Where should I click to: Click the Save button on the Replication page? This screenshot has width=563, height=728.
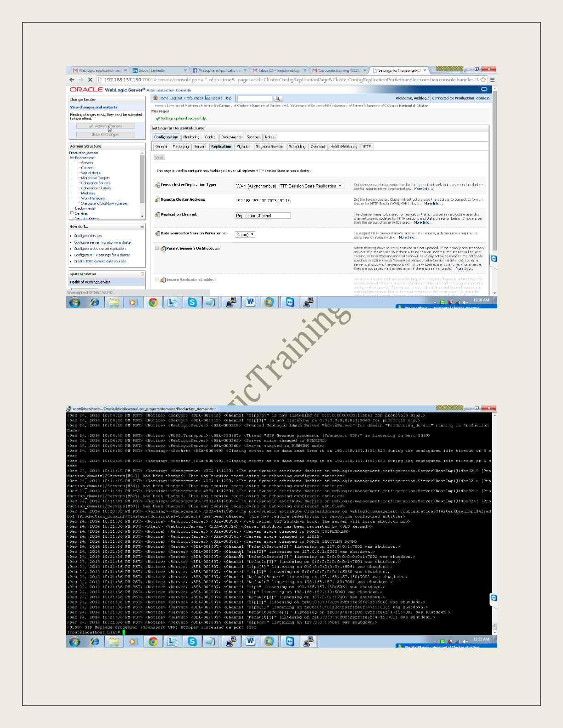[x=159, y=157]
